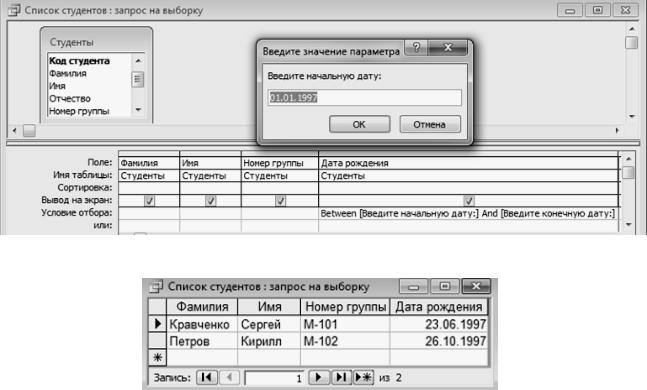Viewport: 647px width, 390px height.
Task: Click the Between criteria cell under Дата рождения
Action: 469,213
